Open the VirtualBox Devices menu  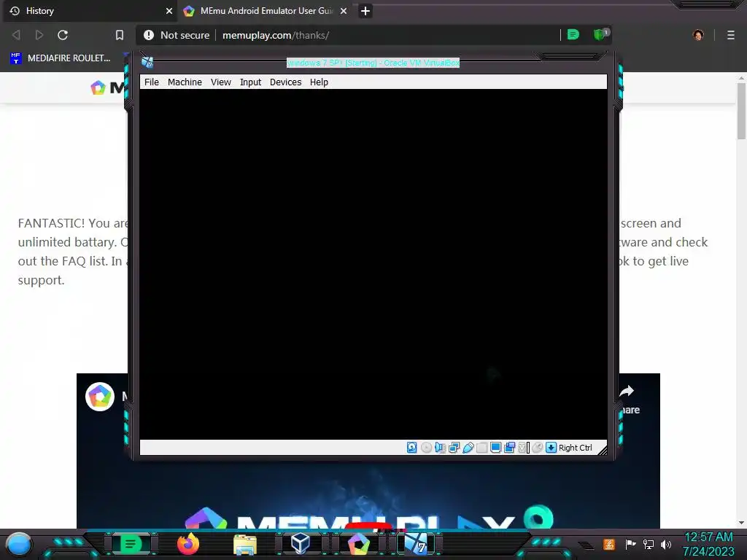pyautogui.click(x=286, y=82)
